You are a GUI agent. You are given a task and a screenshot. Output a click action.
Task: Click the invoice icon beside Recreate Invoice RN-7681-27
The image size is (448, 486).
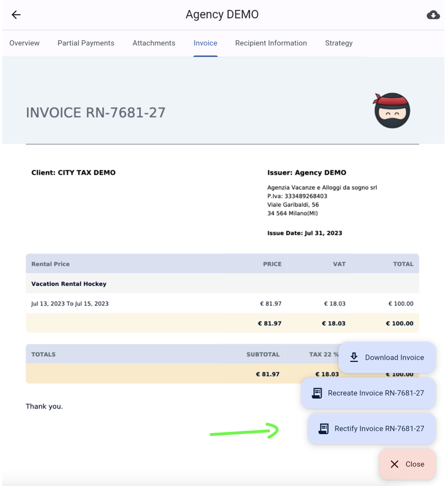318,393
